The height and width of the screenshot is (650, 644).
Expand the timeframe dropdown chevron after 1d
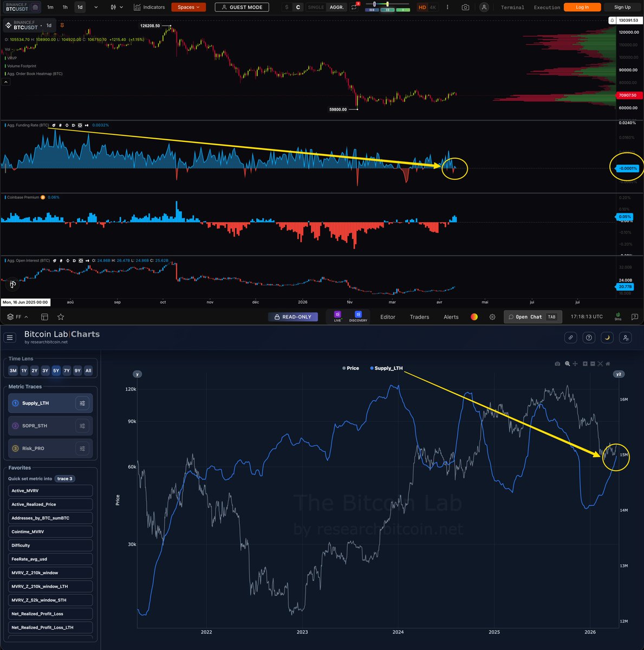96,7
